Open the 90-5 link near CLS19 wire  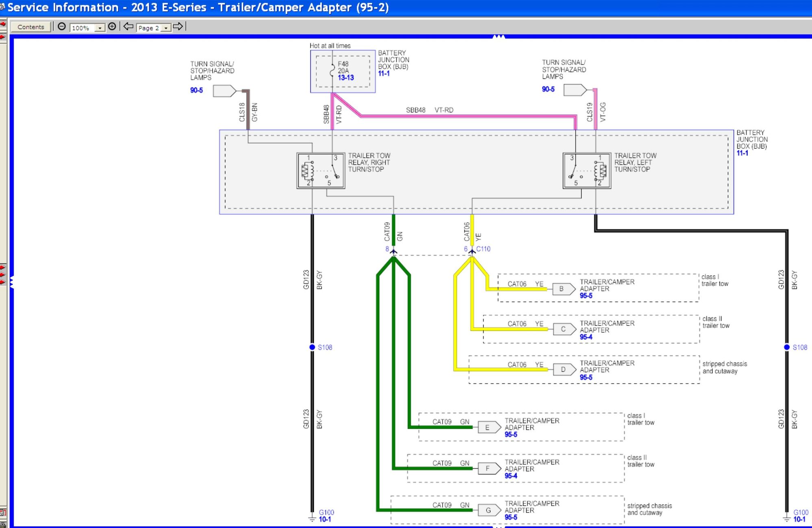click(x=548, y=89)
